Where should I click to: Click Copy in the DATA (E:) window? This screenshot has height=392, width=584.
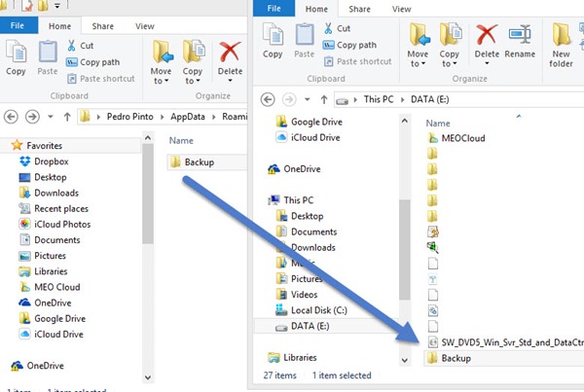coord(273,41)
